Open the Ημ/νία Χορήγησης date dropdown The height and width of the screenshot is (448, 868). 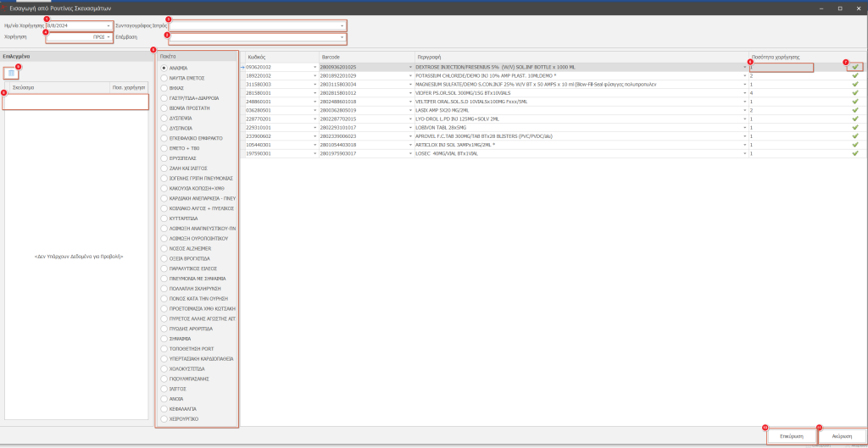click(108, 26)
